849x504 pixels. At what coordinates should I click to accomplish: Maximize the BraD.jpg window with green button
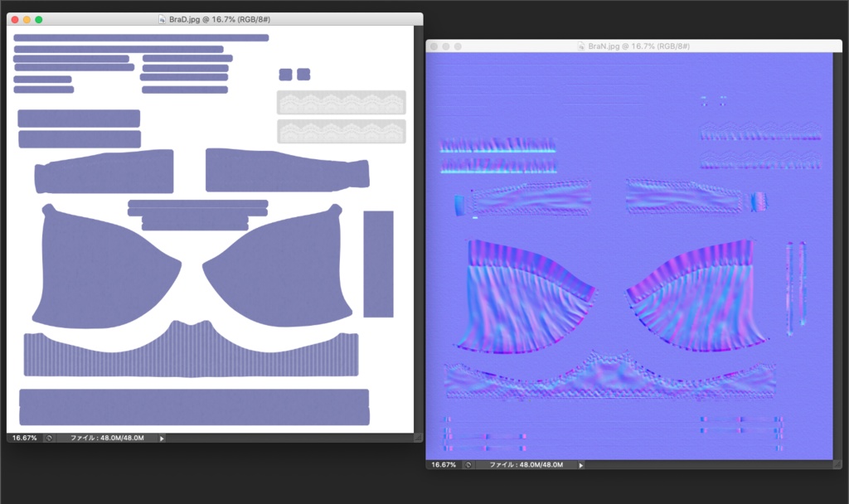(38, 20)
